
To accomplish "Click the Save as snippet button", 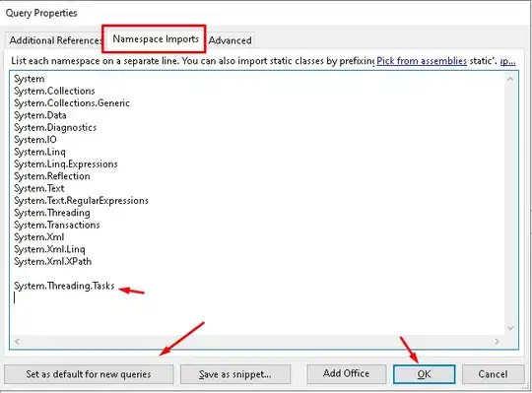I will point(235,374).
